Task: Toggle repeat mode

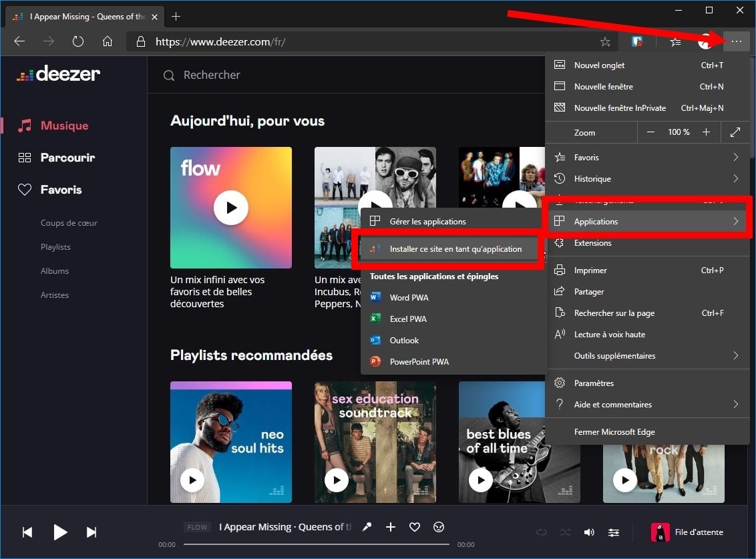Action: [x=542, y=532]
